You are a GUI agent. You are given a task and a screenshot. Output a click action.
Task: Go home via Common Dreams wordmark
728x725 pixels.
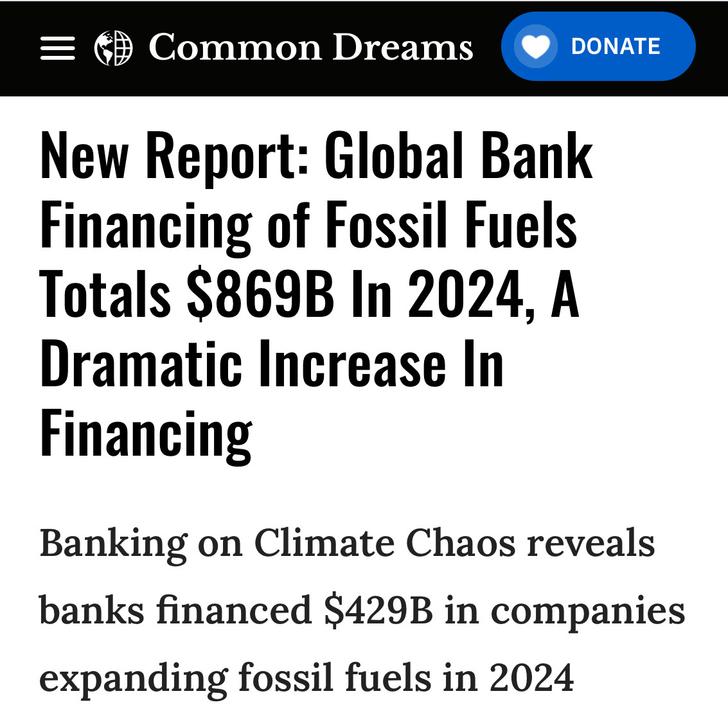tap(310, 47)
